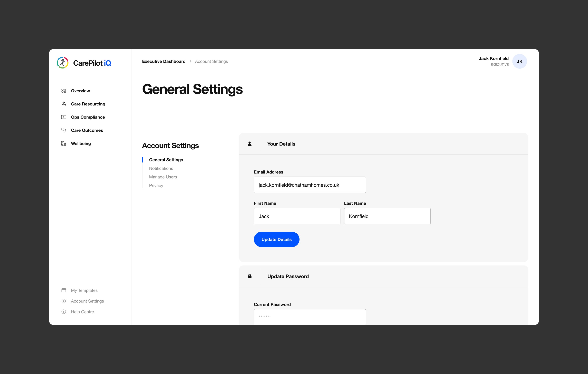This screenshot has width=588, height=374.
Task: Click into the Email Address field
Action: [x=310, y=185]
